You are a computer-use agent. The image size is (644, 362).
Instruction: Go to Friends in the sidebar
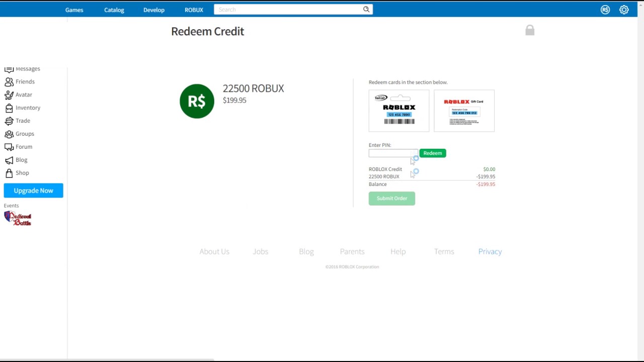tap(25, 81)
